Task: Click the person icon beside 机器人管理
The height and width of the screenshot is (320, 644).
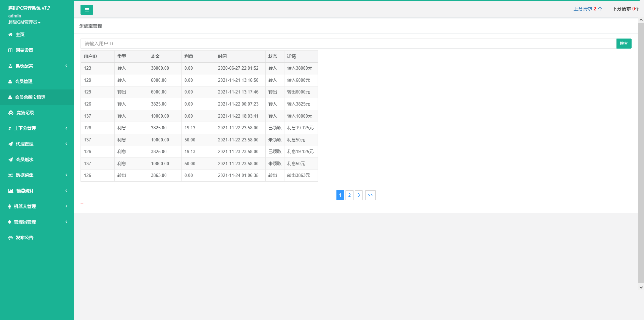Action: 10,206
